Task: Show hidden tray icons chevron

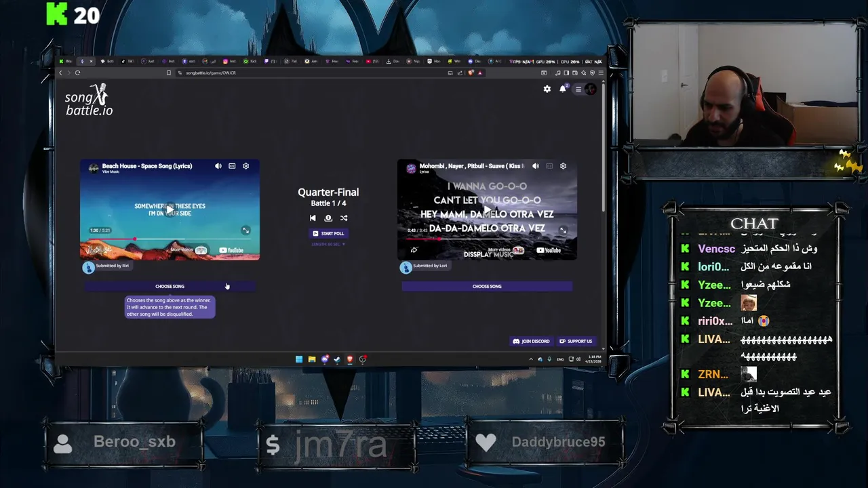Action: [531, 359]
